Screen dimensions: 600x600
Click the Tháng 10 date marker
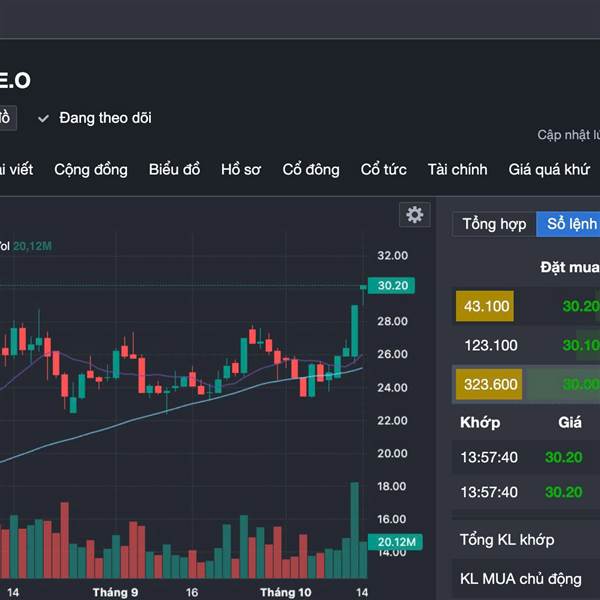(285, 593)
